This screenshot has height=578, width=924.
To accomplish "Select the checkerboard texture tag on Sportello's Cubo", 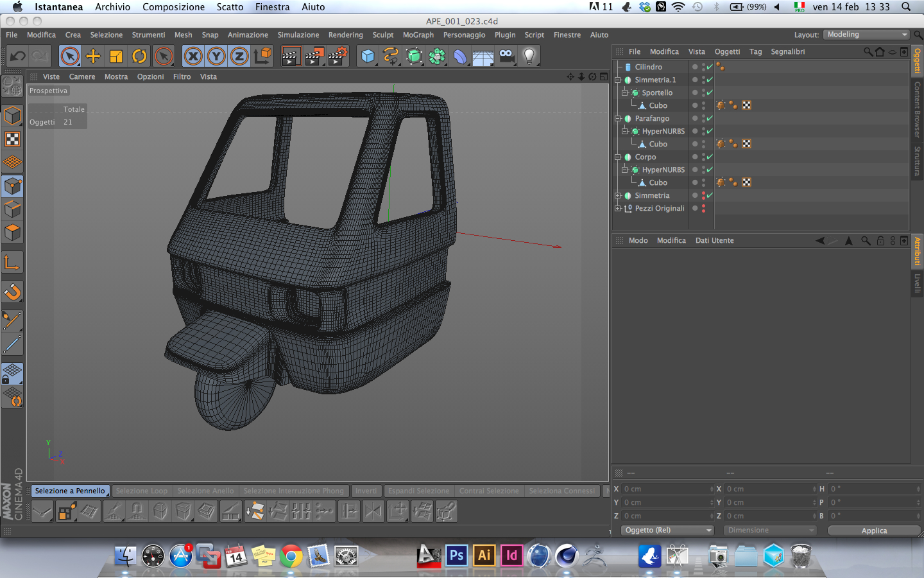I will click(747, 105).
